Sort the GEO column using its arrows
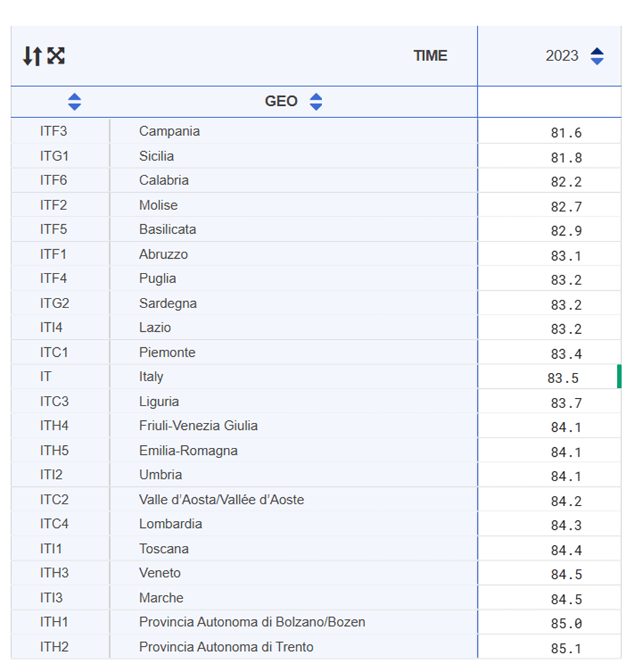Image resolution: width=643 pixels, height=672 pixels. point(316,102)
